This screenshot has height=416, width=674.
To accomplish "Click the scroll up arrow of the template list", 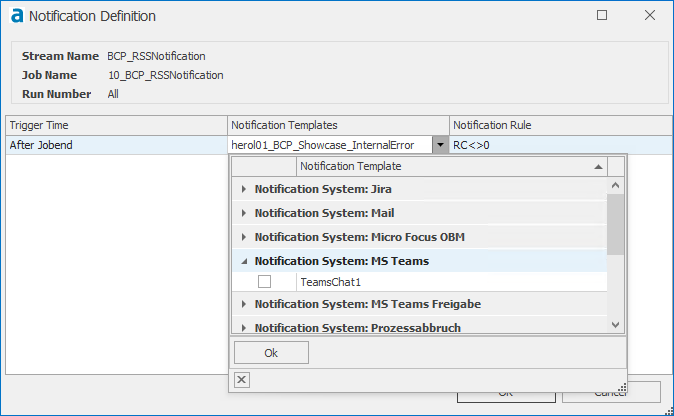I will [616, 185].
